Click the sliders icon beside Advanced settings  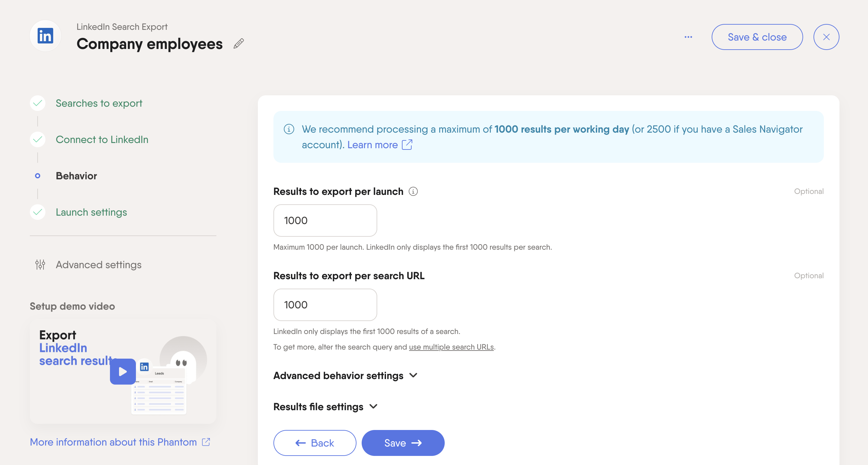40,265
